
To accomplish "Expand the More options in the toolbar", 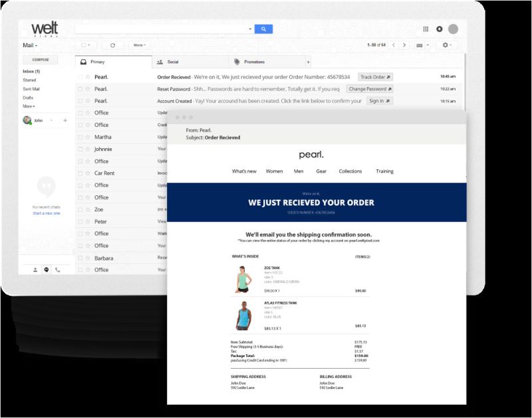I will point(138,45).
